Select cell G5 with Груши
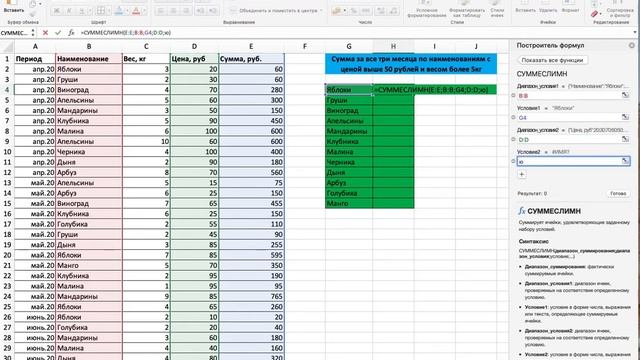The height and width of the screenshot is (360, 640). [349, 100]
